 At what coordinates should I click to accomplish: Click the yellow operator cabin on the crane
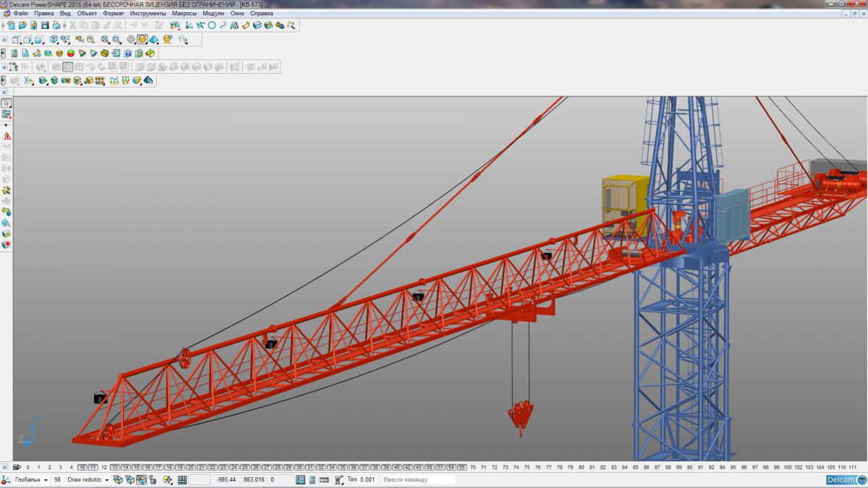[x=626, y=205]
